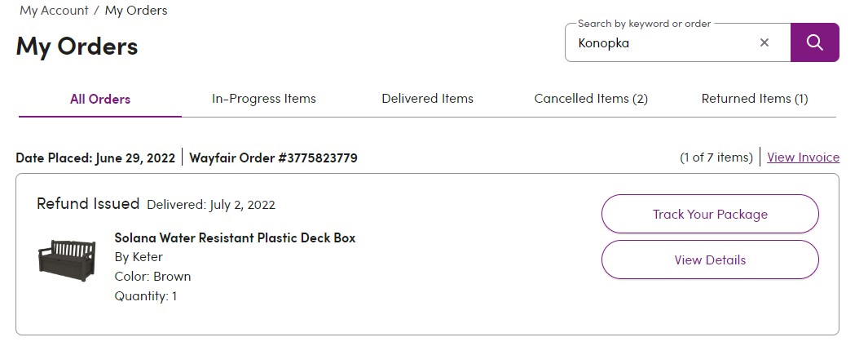
Task: Select Wayfair Order #3775823779 number
Action: [x=274, y=158]
